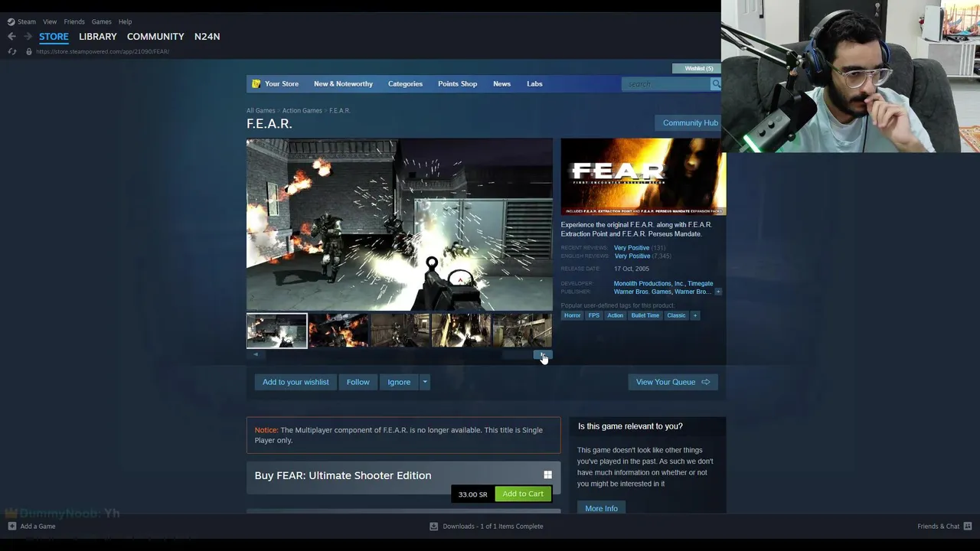Open the Points Shop
This screenshot has width=980, height=551.
[457, 83]
